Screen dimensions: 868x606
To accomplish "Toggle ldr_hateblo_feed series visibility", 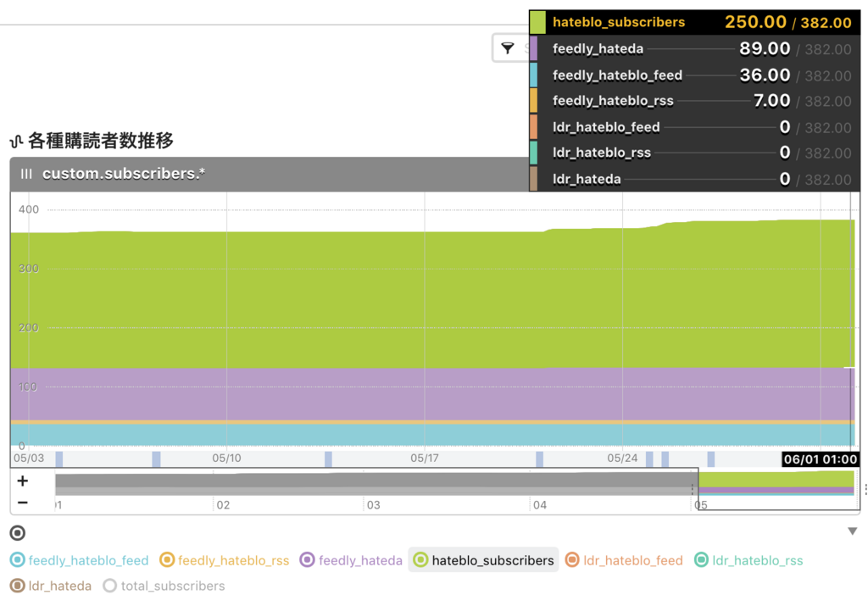I will coord(624,560).
